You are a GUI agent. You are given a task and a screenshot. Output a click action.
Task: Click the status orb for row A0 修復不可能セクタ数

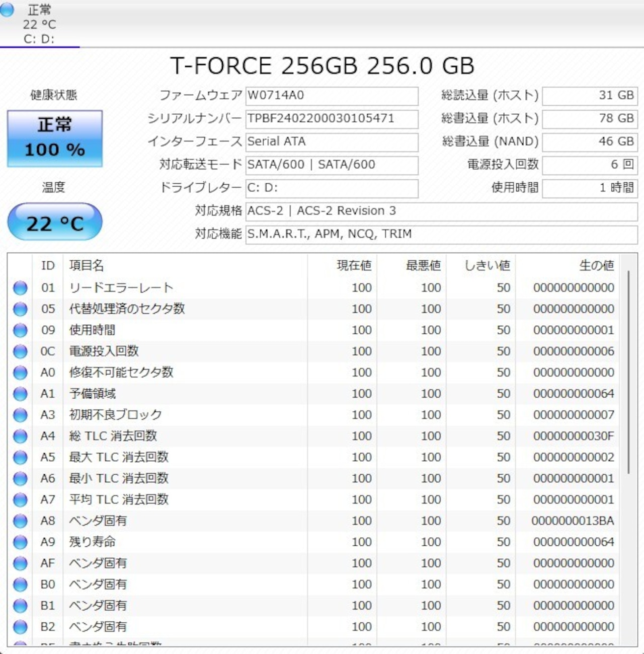[x=20, y=373]
